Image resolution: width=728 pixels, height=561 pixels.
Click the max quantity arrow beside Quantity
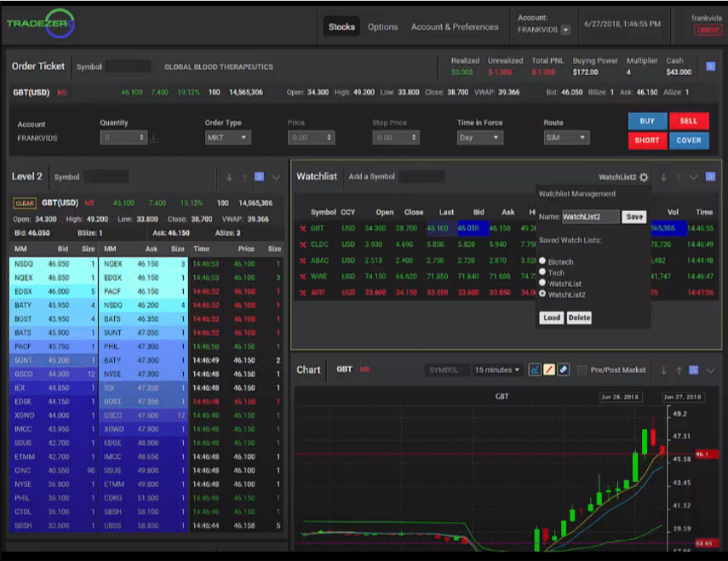pyautogui.click(x=154, y=138)
